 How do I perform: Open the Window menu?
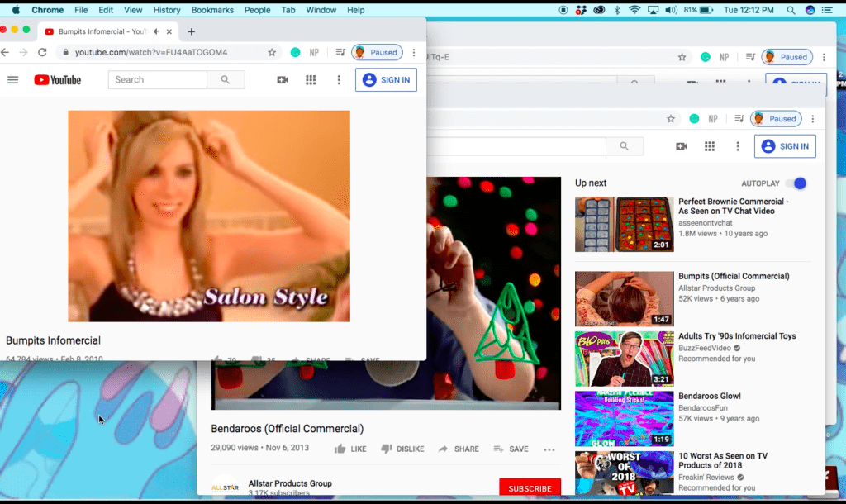tap(321, 10)
